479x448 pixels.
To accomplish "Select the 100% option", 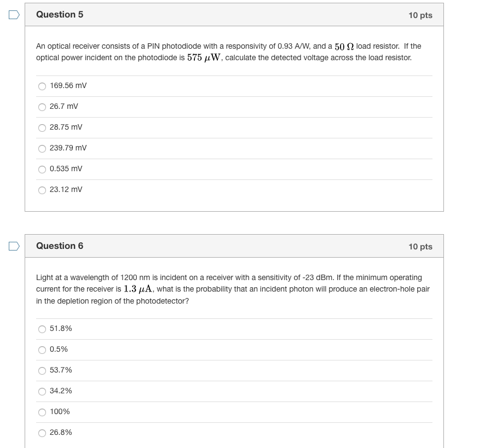I will (x=42, y=412).
